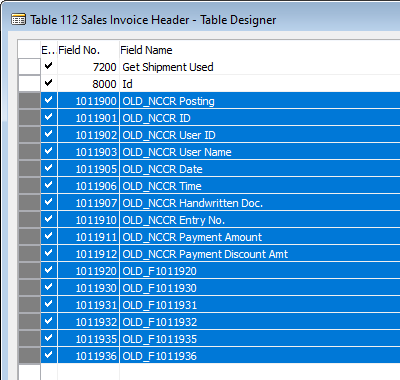Click the Enabled column header
The width and height of the screenshot is (400, 380).
click(x=49, y=50)
